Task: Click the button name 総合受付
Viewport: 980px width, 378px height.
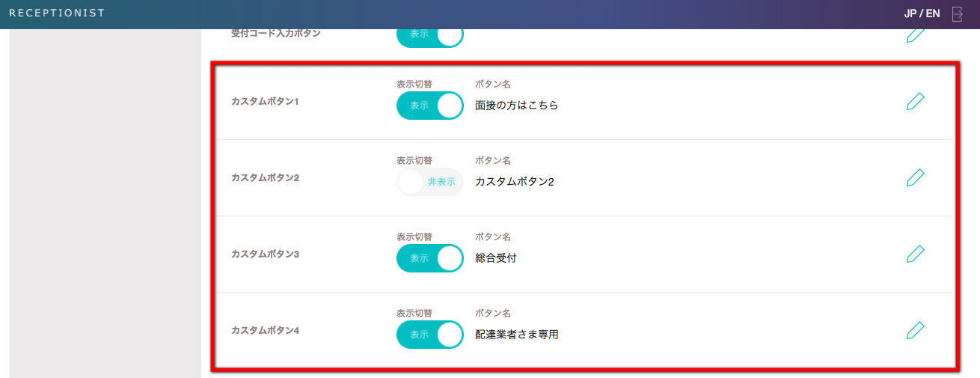Action: [x=496, y=258]
